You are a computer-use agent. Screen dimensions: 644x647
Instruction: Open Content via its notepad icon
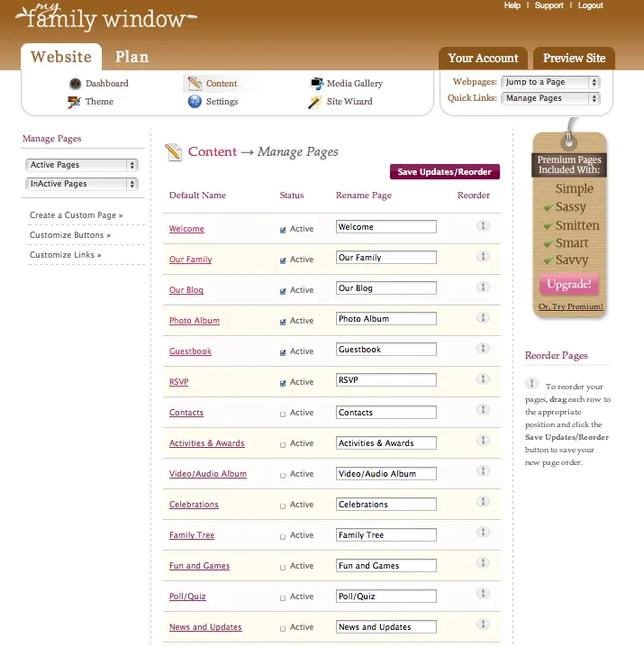195,84
